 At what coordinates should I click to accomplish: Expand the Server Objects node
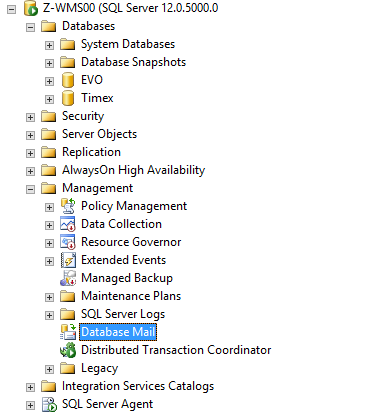[x=30, y=135]
